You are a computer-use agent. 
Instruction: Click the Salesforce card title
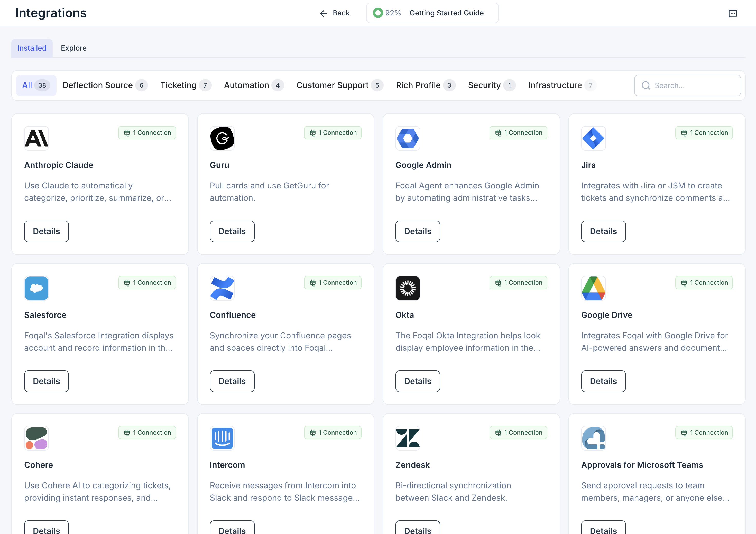pyautogui.click(x=45, y=315)
